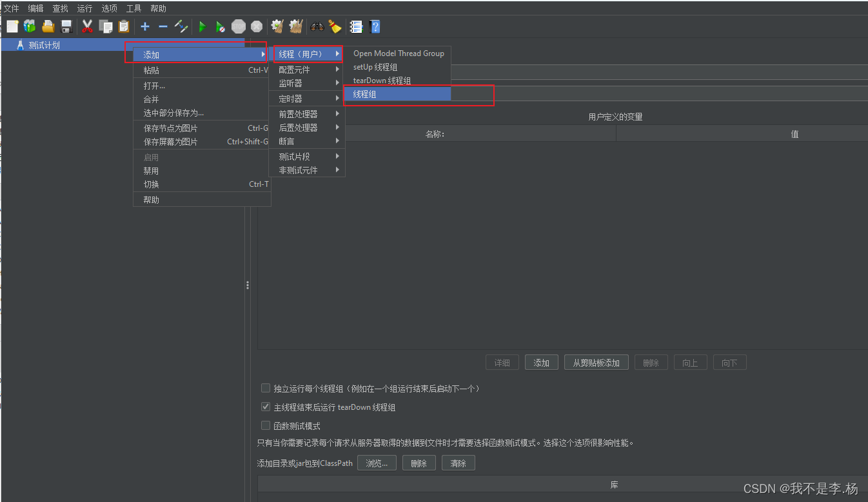Click the flask icon beside 测试计划

pos(21,45)
